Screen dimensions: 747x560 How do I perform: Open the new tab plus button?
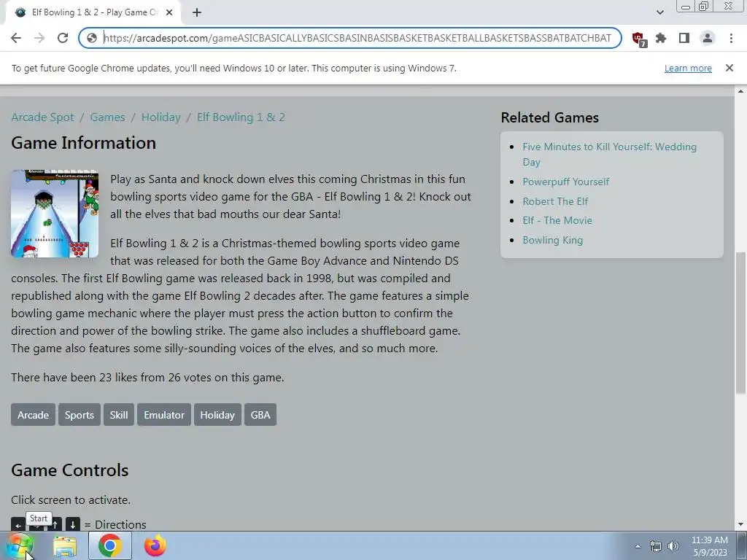[x=197, y=13]
